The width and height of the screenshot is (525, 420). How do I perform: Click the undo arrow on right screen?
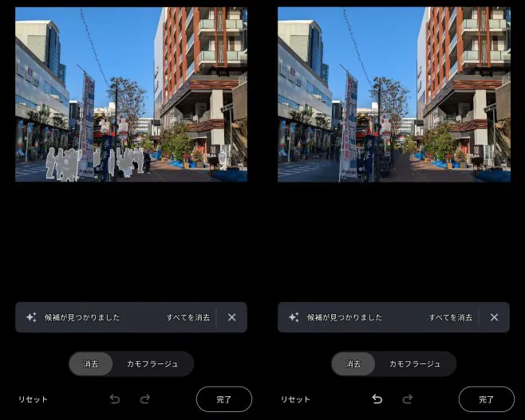[x=377, y=399]
